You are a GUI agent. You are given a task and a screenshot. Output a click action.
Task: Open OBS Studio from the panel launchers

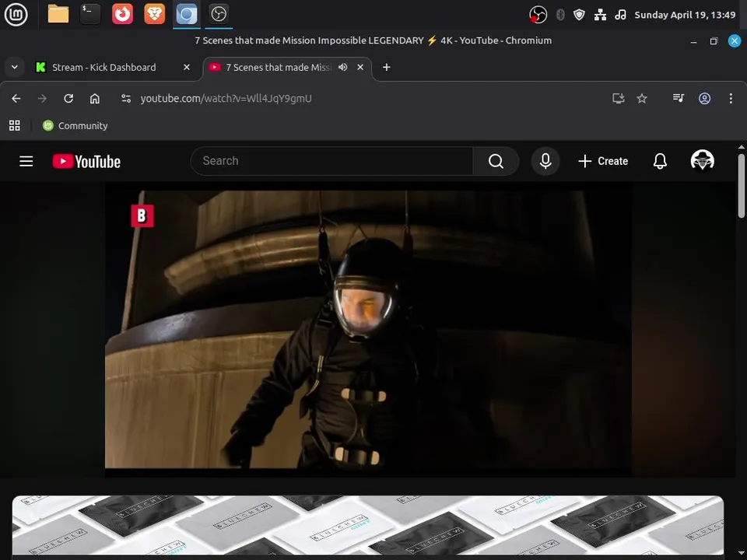pyautogui.click(x=219, y=14)
